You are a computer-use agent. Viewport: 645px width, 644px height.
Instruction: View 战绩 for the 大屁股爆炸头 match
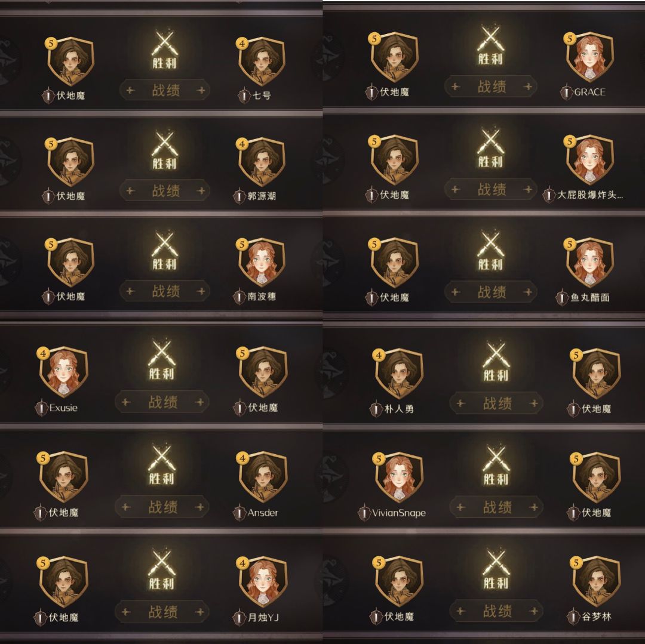pyautogui.click(x=491, y=189)
